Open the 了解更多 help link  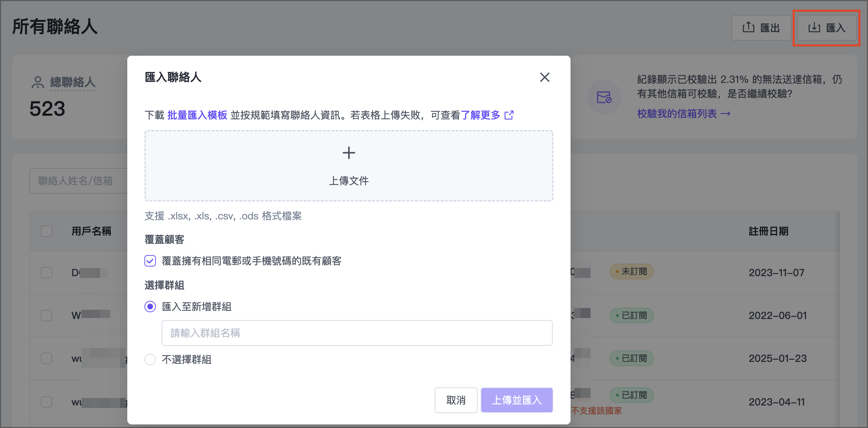tap(480, 115)
